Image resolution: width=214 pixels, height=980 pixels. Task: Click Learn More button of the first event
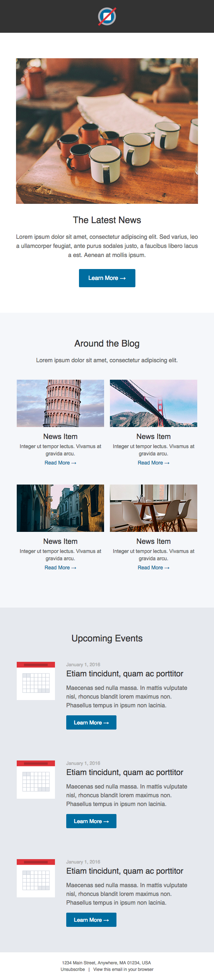pos(91,723)
